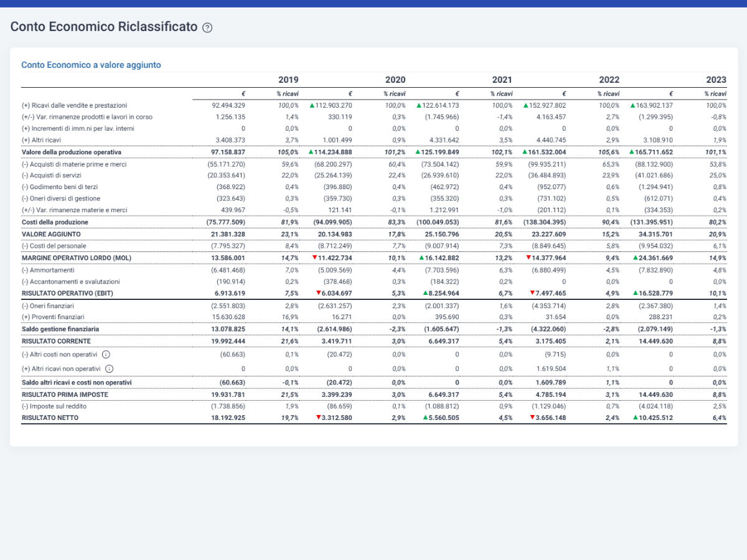Select the Proventi finanziari row label
This screenshot has width=747, height=560.
tap(53, 317)
